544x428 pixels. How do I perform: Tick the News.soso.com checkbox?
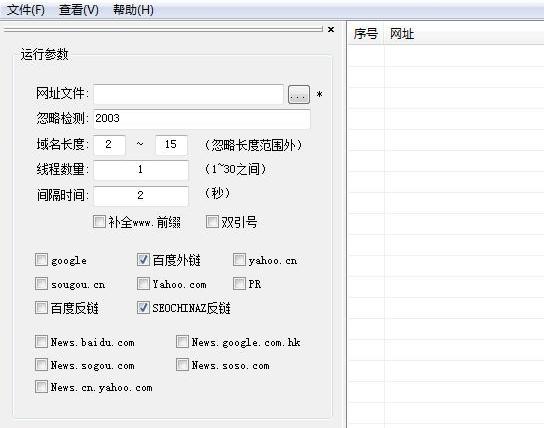pyautogui.click(x=182, y=365)
